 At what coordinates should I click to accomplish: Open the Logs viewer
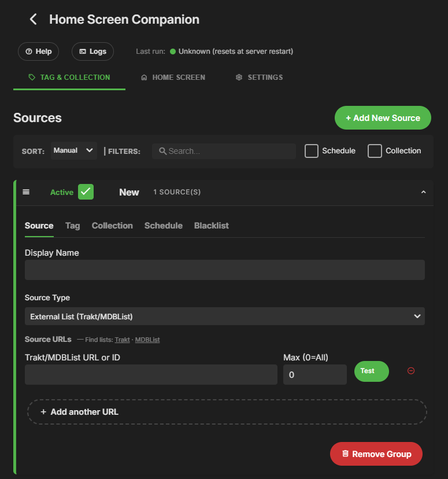tap(92, 51)
